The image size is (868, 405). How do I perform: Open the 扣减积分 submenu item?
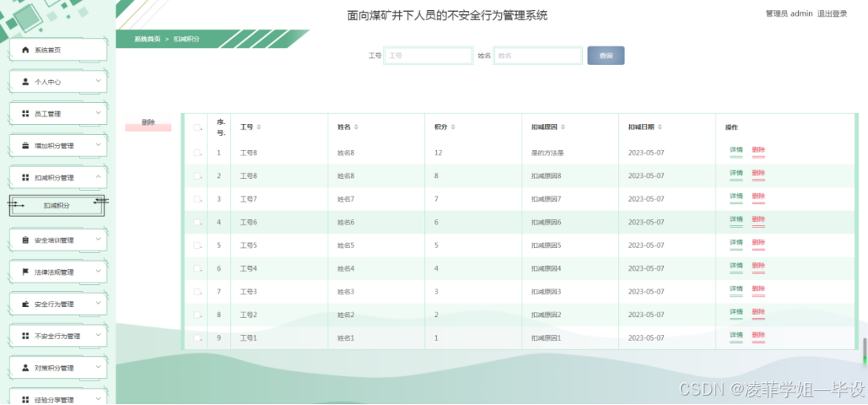pyautogui.click(x=57, y=206)
